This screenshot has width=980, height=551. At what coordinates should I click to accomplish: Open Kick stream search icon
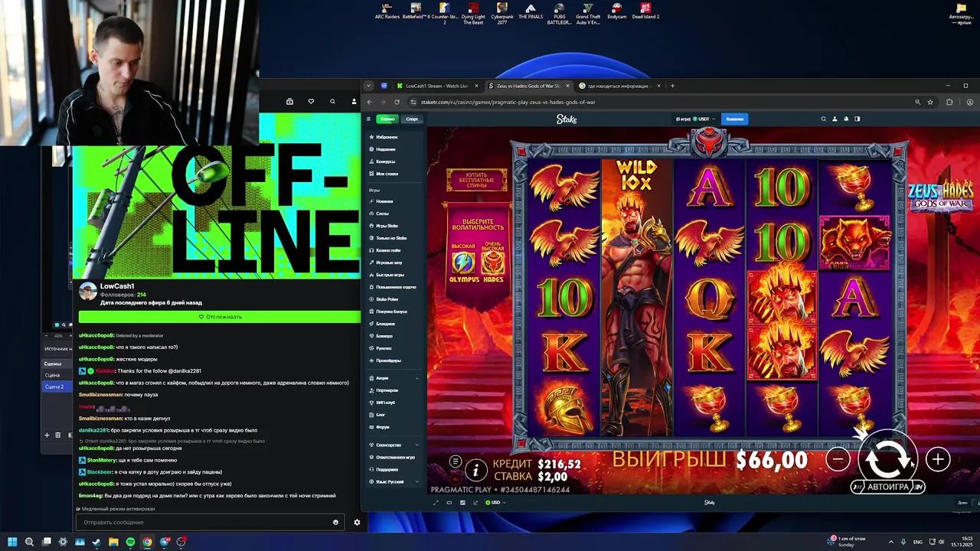click(x=332, y=101)
